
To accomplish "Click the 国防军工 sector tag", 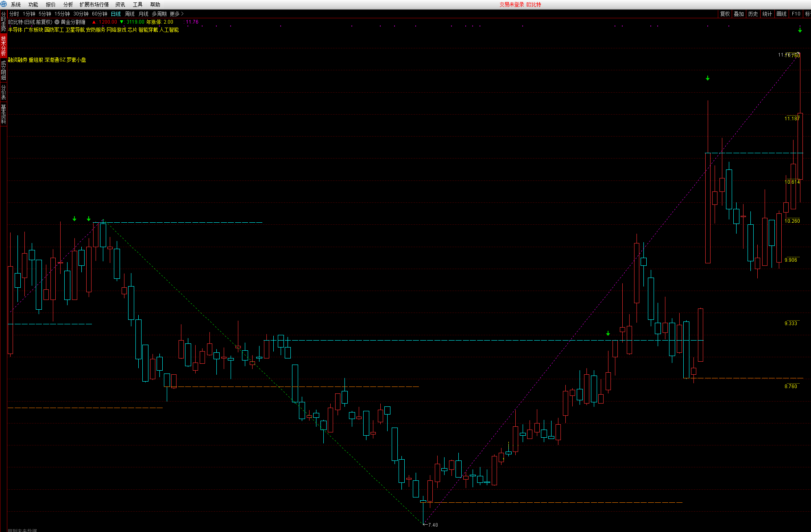I will (x=54, y=30).
